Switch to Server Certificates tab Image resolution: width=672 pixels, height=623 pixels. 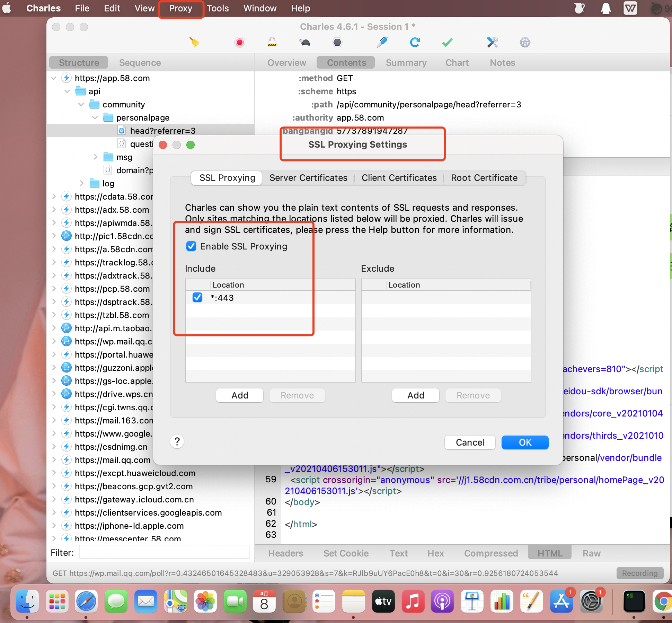308,178
